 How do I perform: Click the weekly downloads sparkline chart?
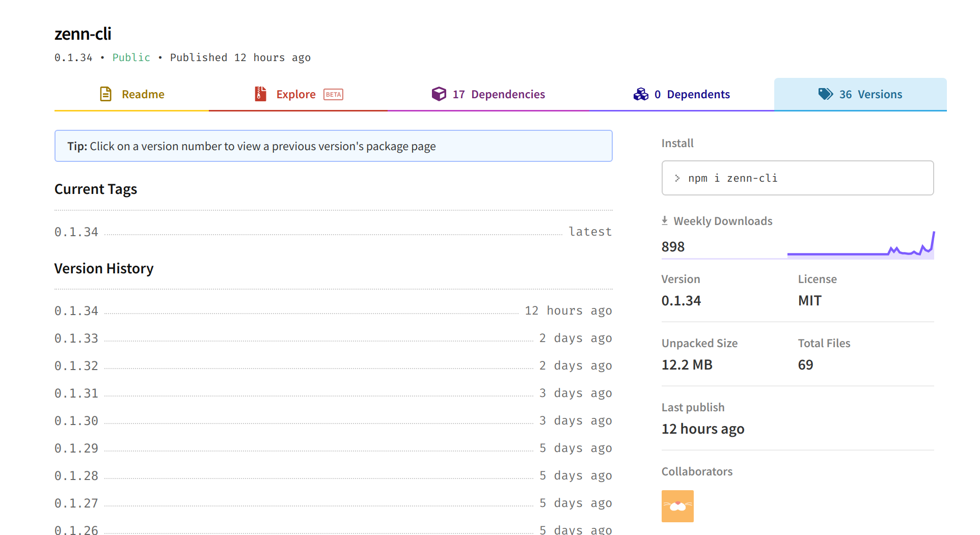tap(861, 245)
